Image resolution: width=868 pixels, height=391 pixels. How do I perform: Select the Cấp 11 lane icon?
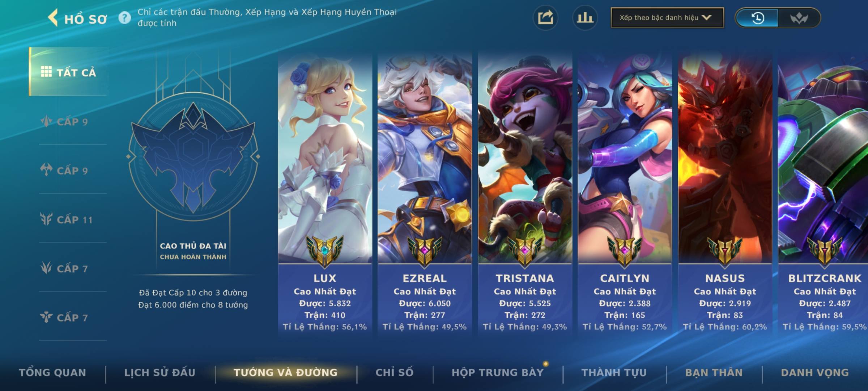(46, 219)
